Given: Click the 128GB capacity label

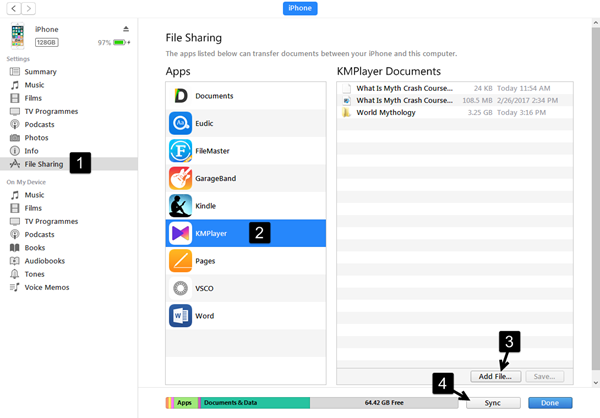Looking at the screenshot, I should pyautogui.click(x=47, y=42).
